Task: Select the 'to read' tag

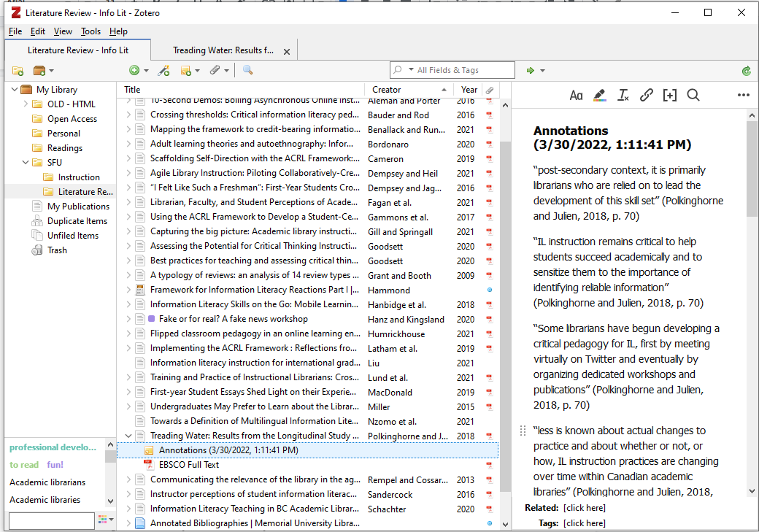Action: click(x=23, y=465)
